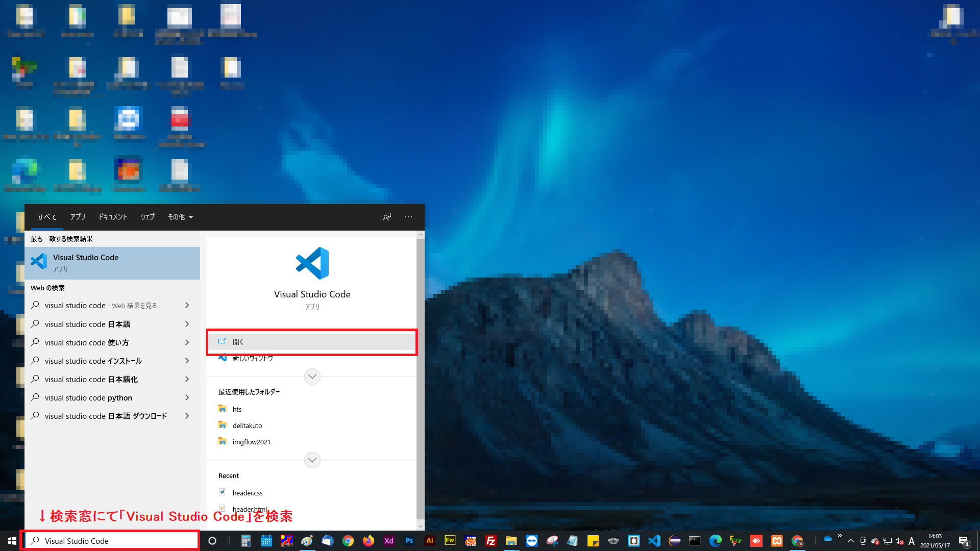Open the Command Prompt taskbar icon
Viewport: 980px width, 551px height.
(x=695, y=541)
